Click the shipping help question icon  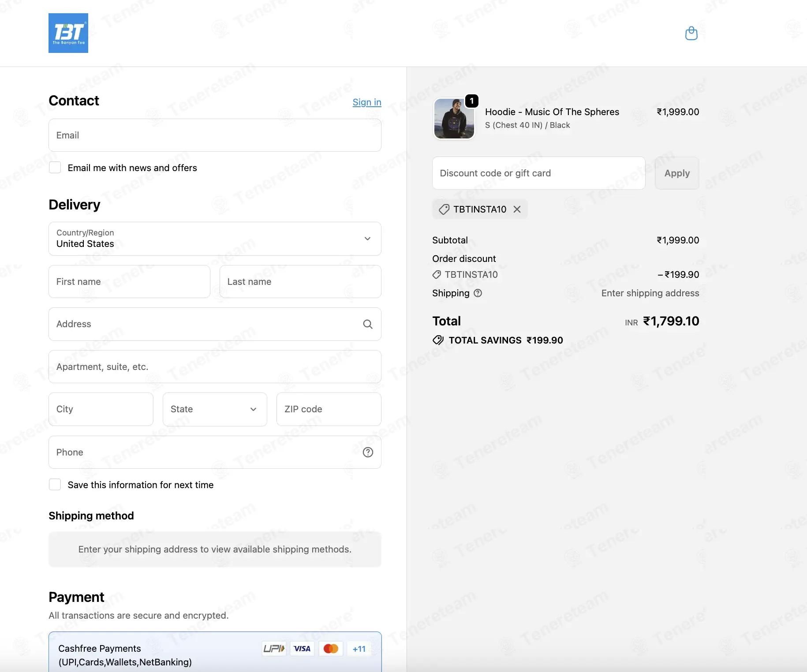[478, 293]
